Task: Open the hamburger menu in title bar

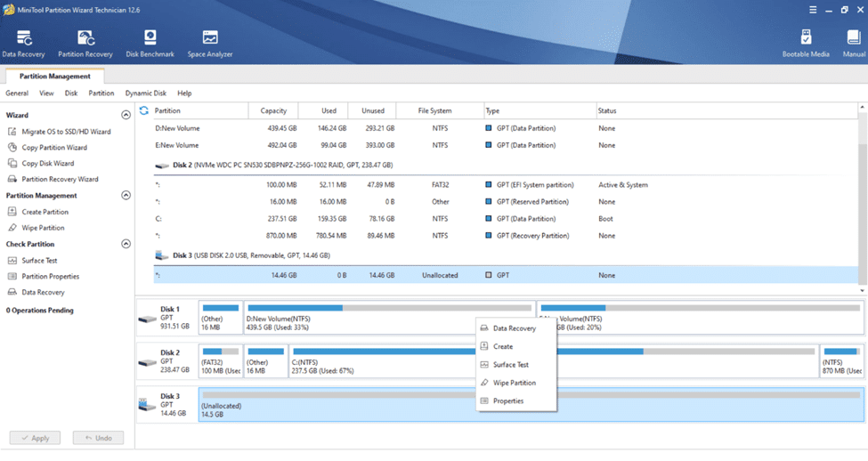Action: coord(813,10)
